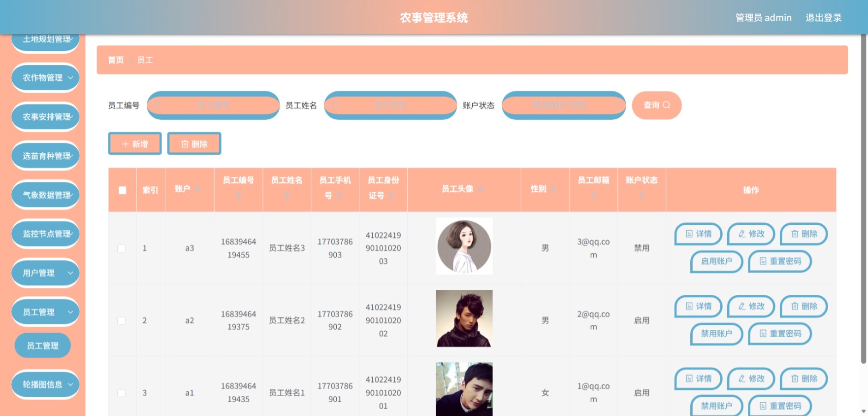Screen dimensions: 868x416
Task: Click the 员工姓名 search input field
Action: pos(390,105)
